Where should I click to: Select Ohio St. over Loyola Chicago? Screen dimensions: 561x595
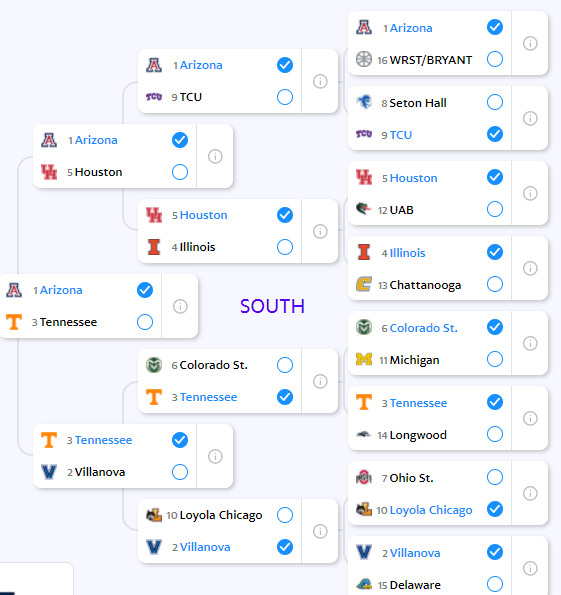coord(495,477)
